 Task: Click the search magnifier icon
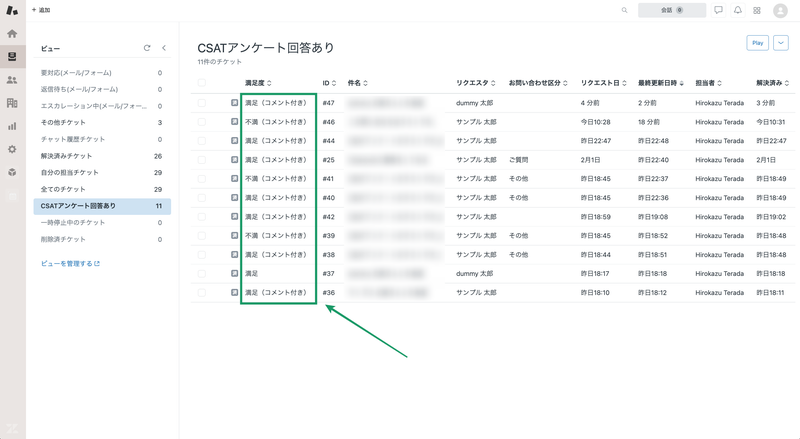625,10
